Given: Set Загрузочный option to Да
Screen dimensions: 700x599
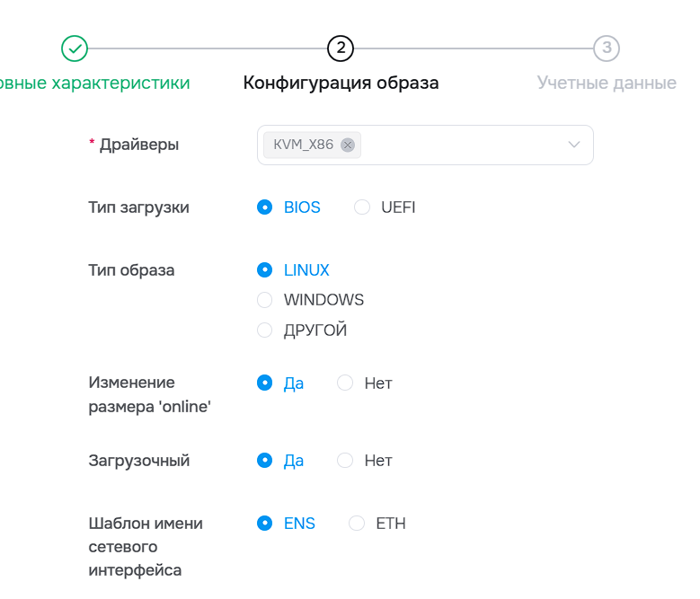Looking at the screenshot, I should 264,461.
